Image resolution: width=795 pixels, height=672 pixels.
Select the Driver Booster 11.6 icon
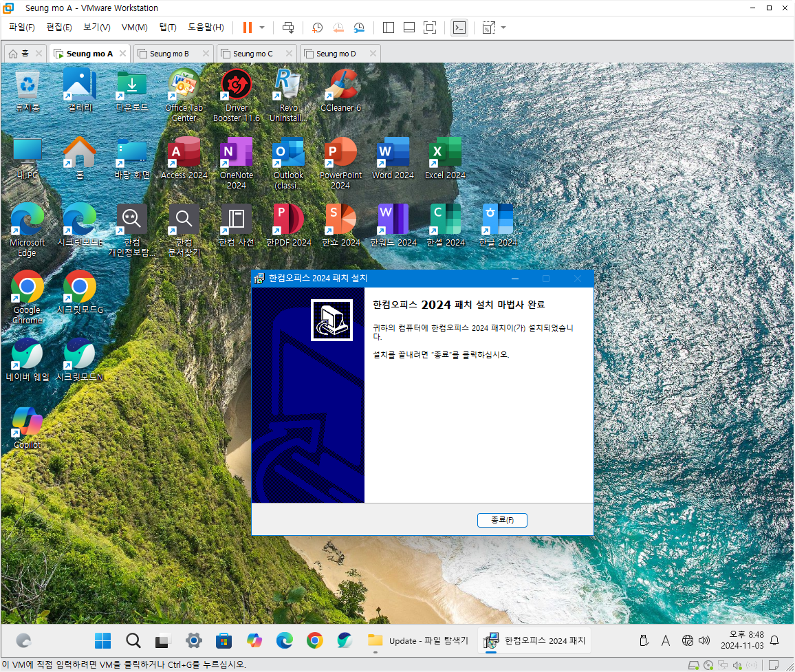coord(237,96)
